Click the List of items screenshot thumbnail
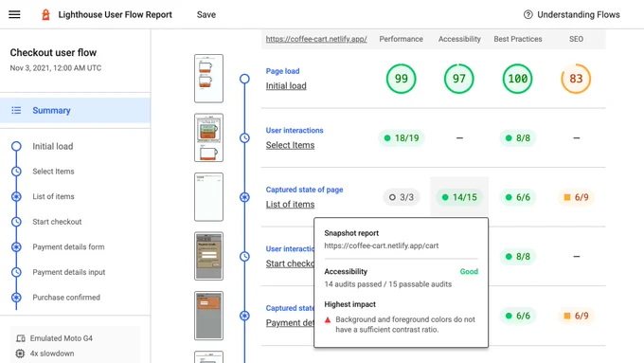 208,197
